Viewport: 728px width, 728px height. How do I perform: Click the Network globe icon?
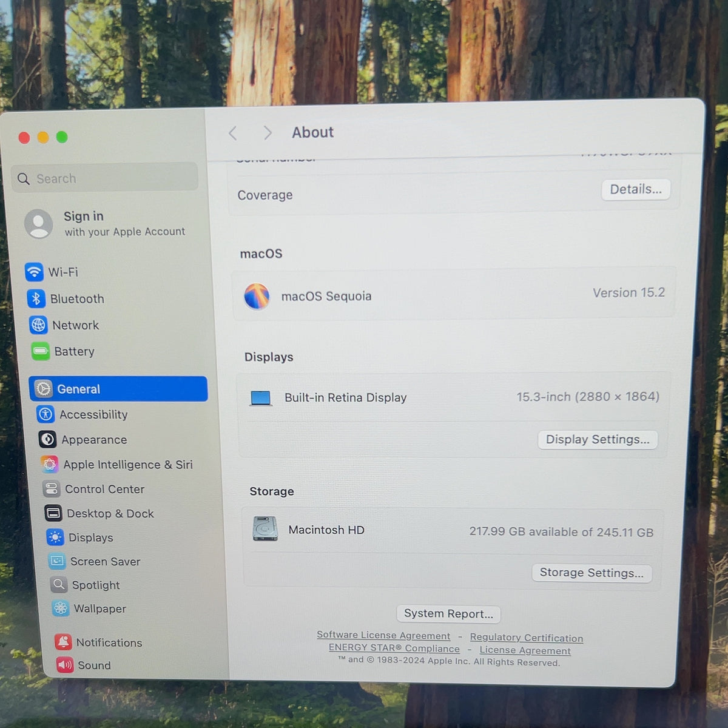38,325
